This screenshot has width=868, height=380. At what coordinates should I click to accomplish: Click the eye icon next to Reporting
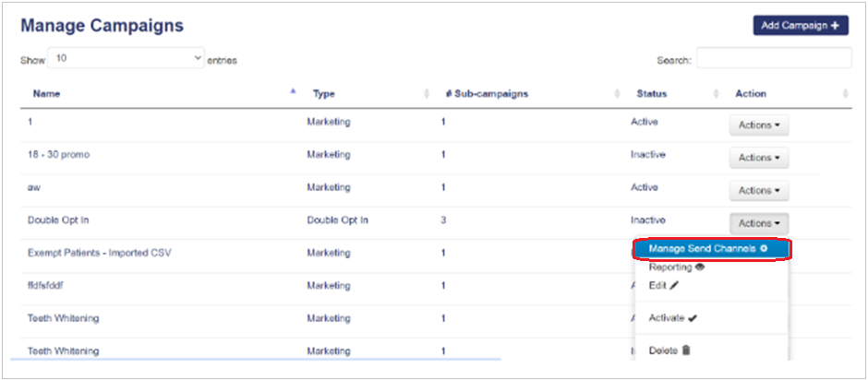(700, 267)
